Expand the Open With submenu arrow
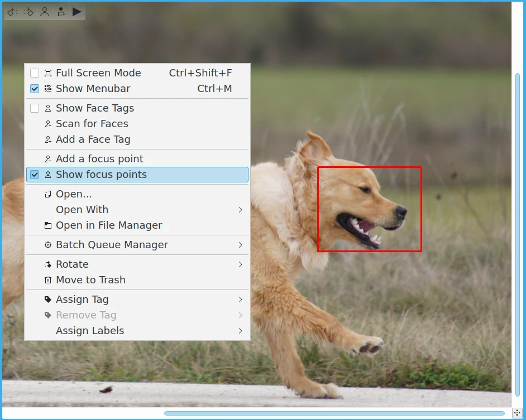 pyautogui.click(x=241, y=210)
